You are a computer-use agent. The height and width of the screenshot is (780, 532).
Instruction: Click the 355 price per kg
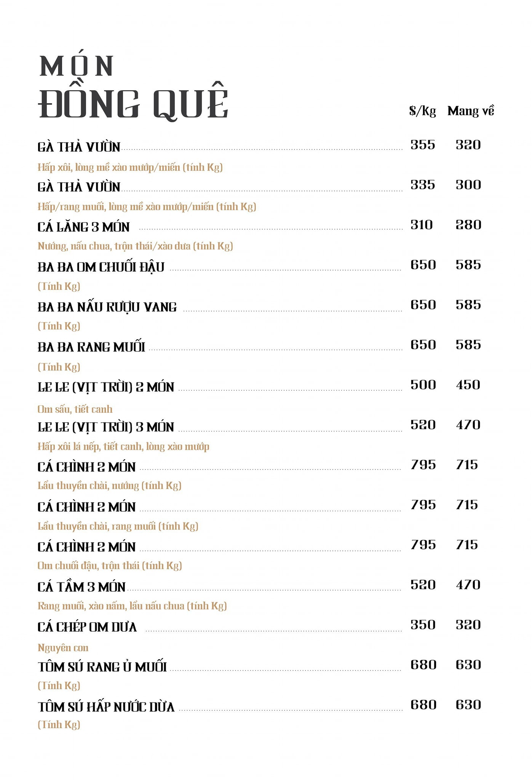coord(423,145)
